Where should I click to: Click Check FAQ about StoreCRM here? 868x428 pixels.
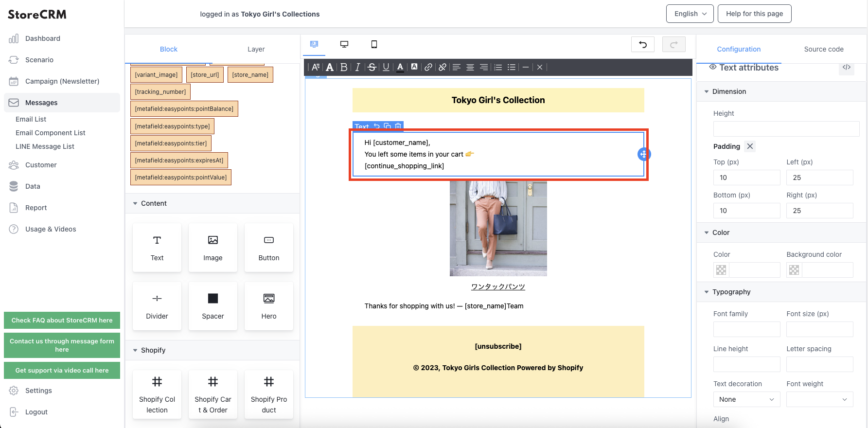[62, 320]
